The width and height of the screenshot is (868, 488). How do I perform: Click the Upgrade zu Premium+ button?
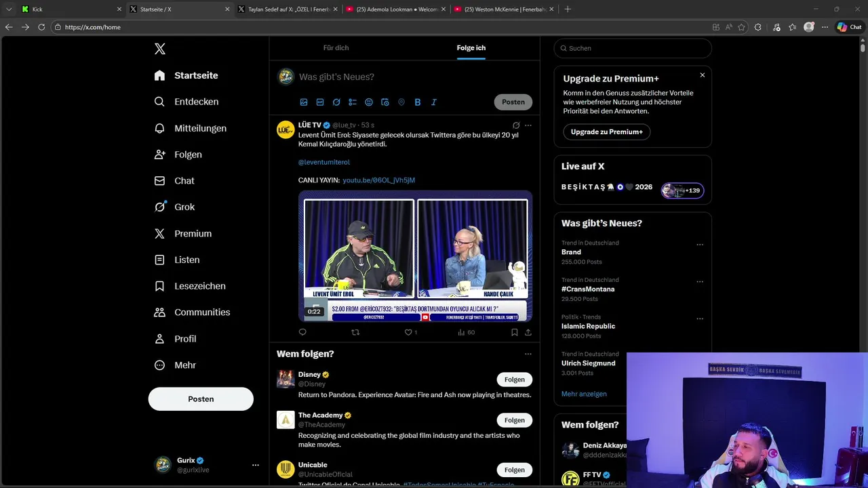(607, 131)
